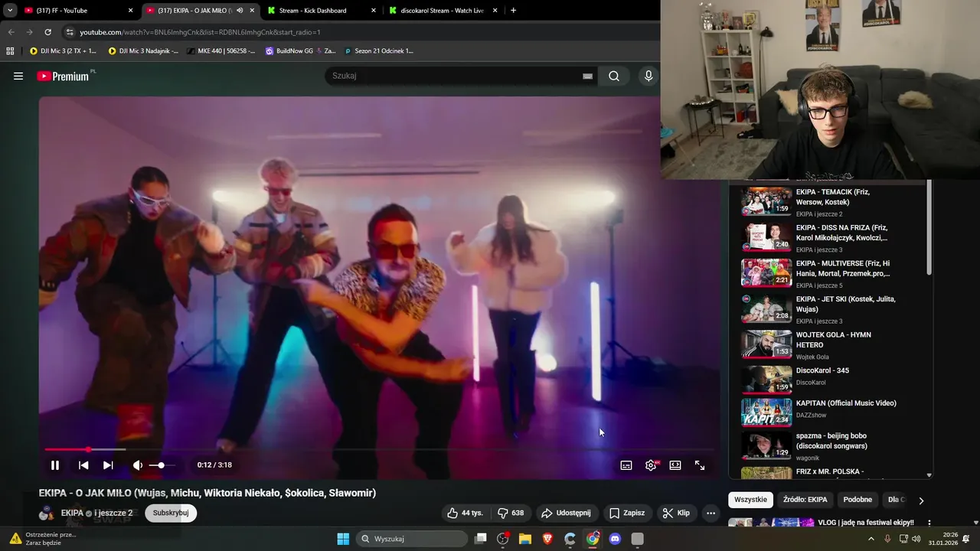Open the Windows Start menu

(x=343, y=539)
